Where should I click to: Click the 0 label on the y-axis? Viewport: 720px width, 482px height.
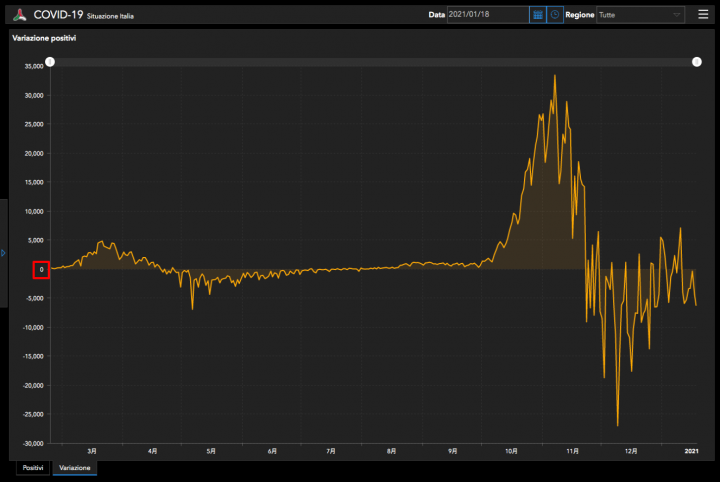pos(41,269)
